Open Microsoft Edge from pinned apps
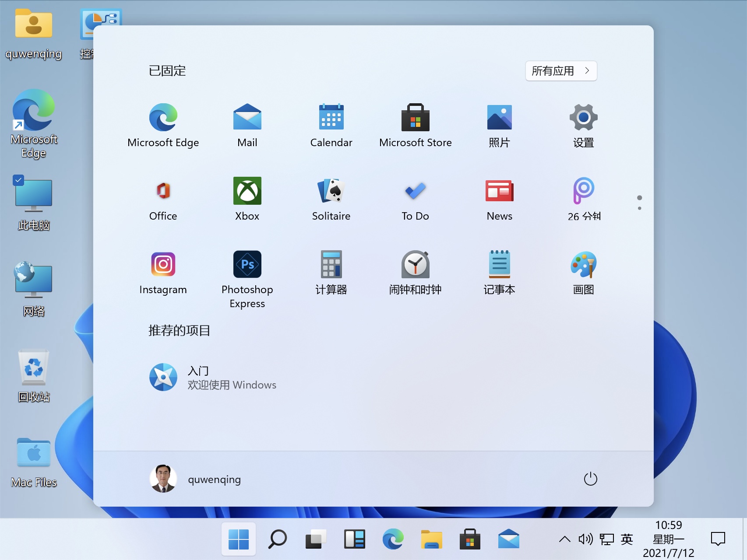This screenshot has width=747, height=560. [x=163, y=126]
